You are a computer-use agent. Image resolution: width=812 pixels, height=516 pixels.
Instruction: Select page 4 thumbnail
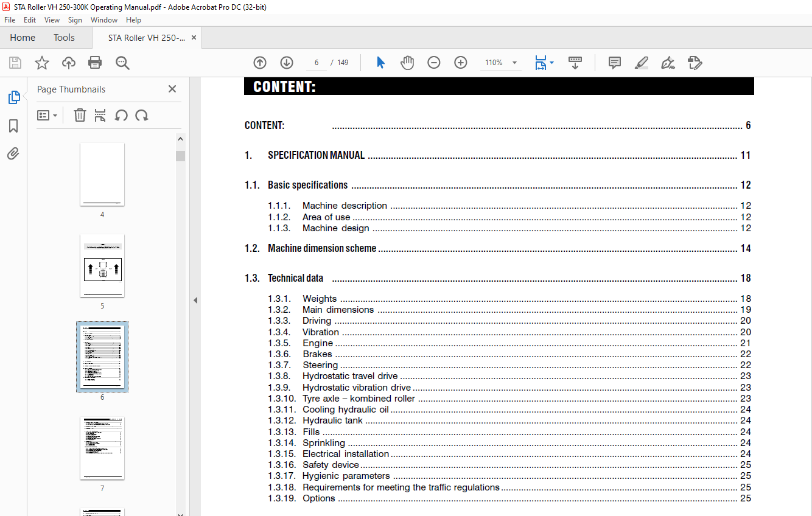pos(102,175)
